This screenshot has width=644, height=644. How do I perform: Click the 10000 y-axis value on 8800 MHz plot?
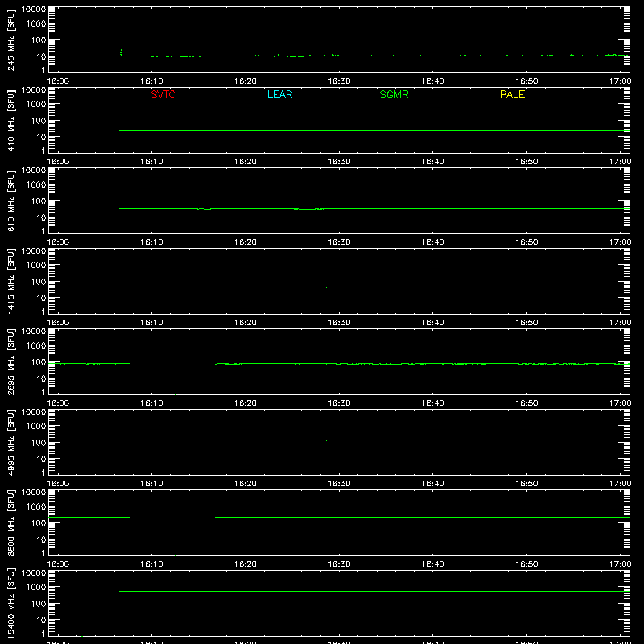tap(34, 492)
